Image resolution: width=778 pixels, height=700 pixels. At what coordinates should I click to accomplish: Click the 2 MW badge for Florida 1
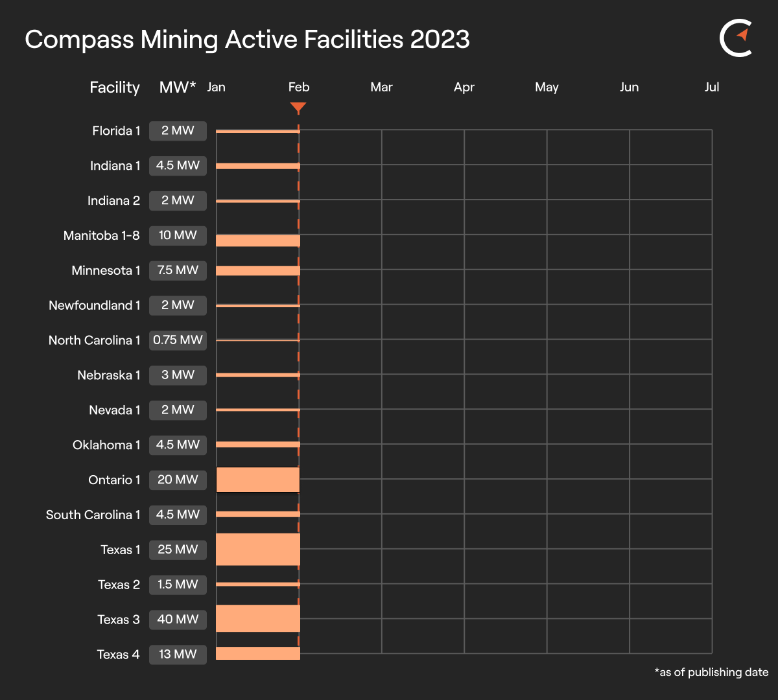(x=178, y=131)
